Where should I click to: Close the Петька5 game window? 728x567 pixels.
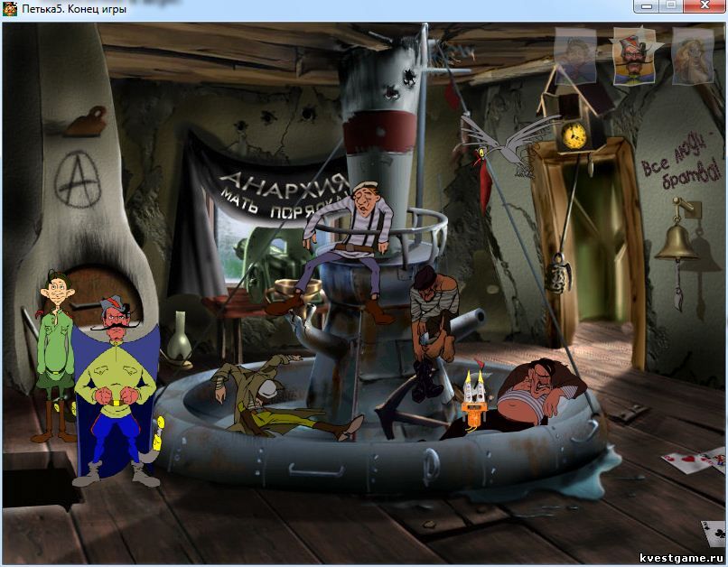[705, 6]
